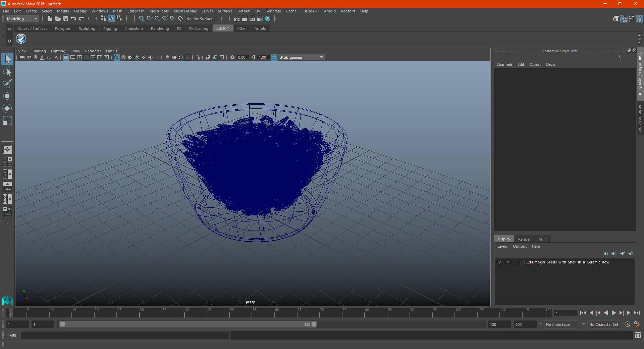Screen dimensions: 644x349
Task: Activate the Rotate tool
Action: (x=7, y=108)
